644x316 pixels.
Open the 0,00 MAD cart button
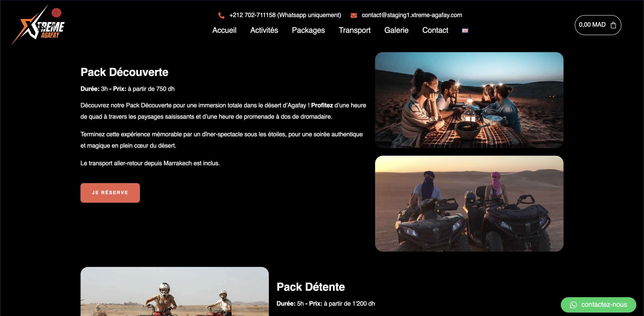pyautogui.click(x=592, y=25)
